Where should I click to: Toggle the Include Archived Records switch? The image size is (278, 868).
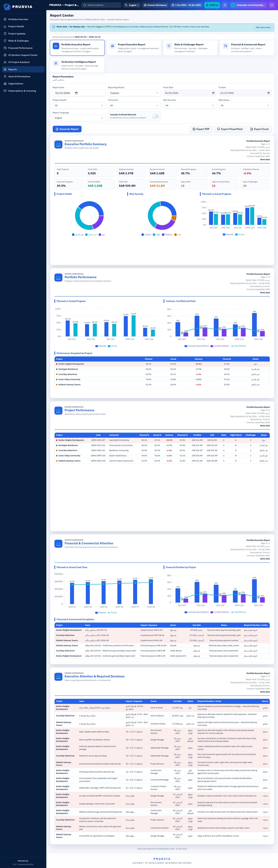pyautogui.click(x=155, y=116)
